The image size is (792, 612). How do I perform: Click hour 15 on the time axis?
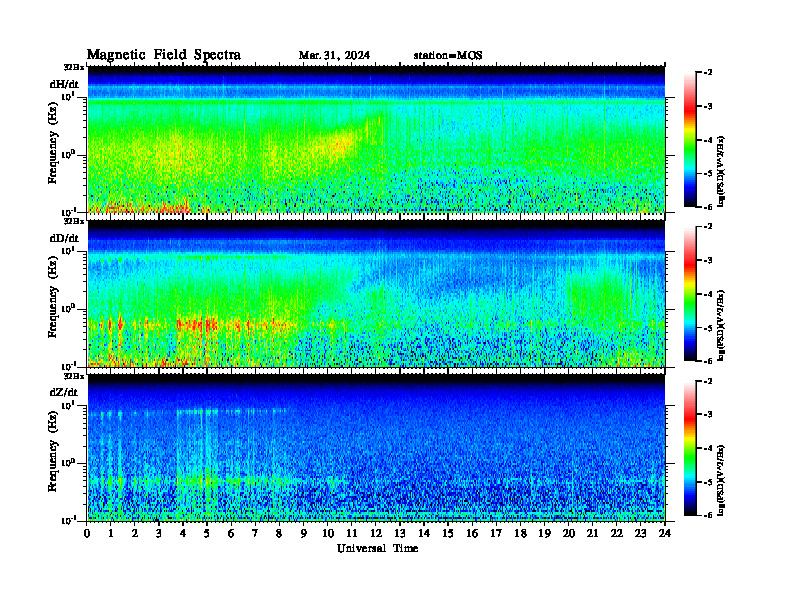(x=448, y=534)
